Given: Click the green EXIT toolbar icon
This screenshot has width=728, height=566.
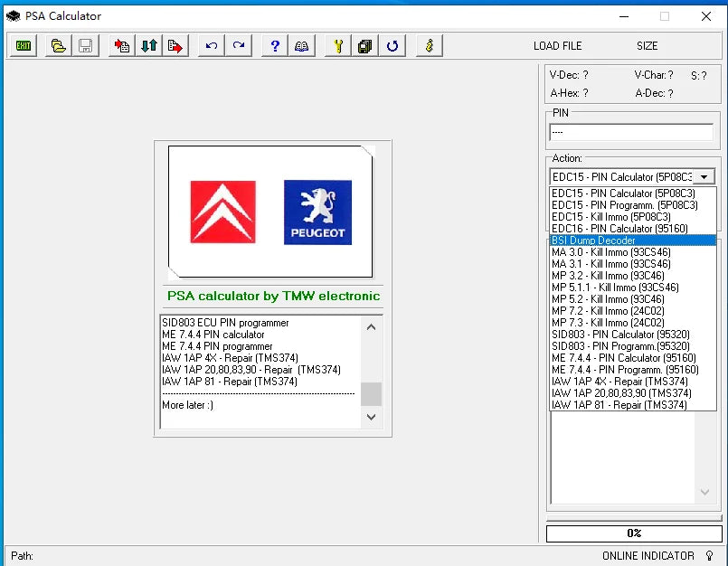Looking at the screenshot, I should pyautogui.click(x=24, y=45).
